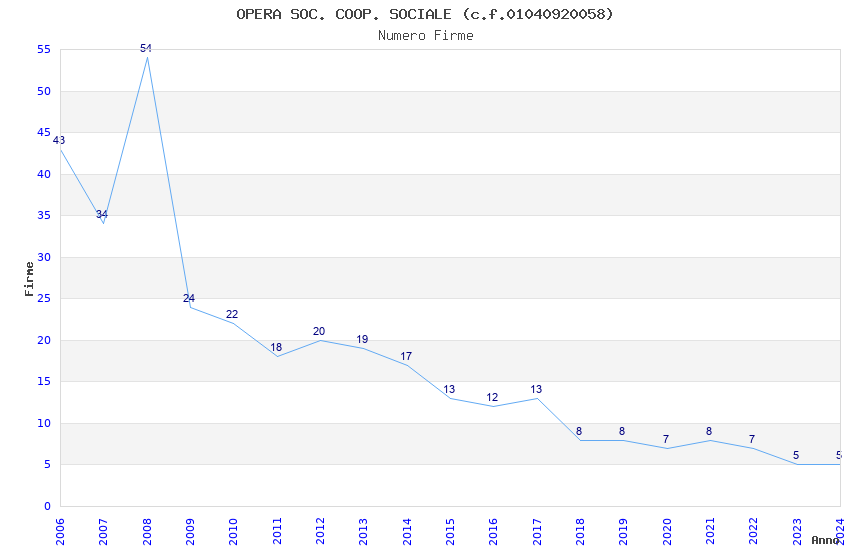Click y-axis tick value 10
The image size is (850, 550).
pos(44,423)
